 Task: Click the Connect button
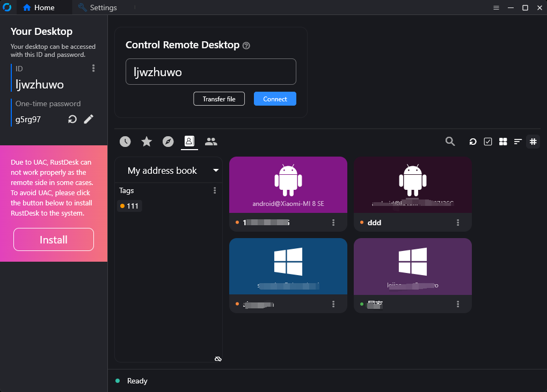275,99
